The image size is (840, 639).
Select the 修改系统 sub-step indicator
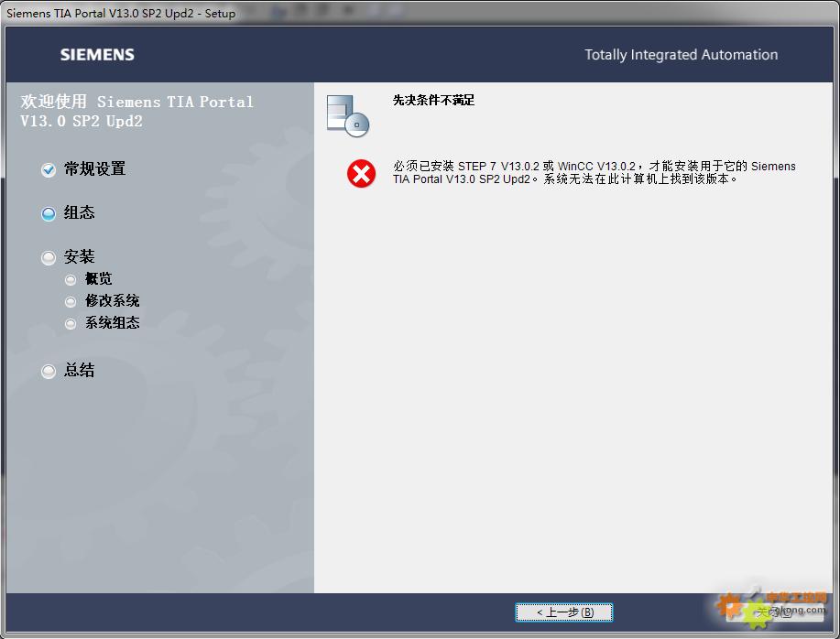pyautogui.click(x=71, y=302)
